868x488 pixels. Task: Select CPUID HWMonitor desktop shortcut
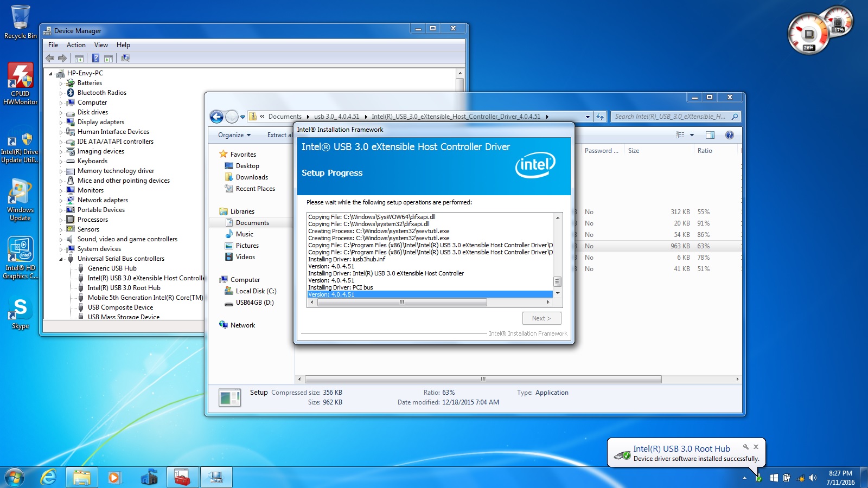20,84
